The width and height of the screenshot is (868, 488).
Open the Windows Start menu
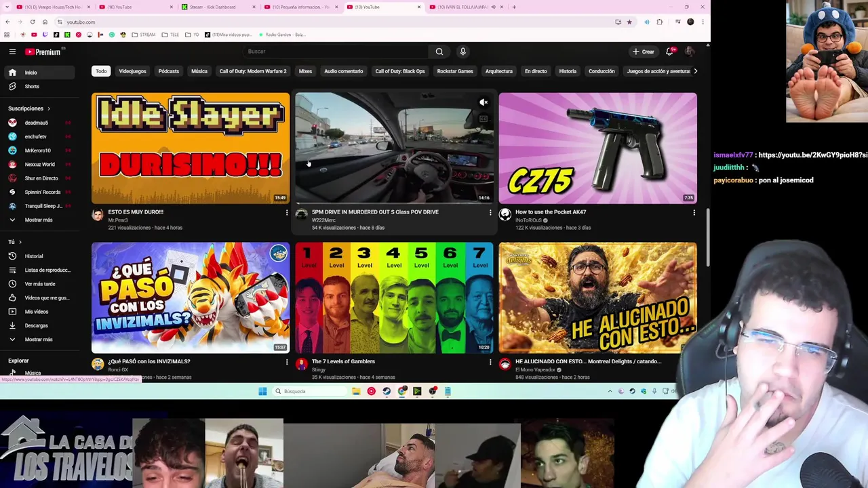coord(262,391)
